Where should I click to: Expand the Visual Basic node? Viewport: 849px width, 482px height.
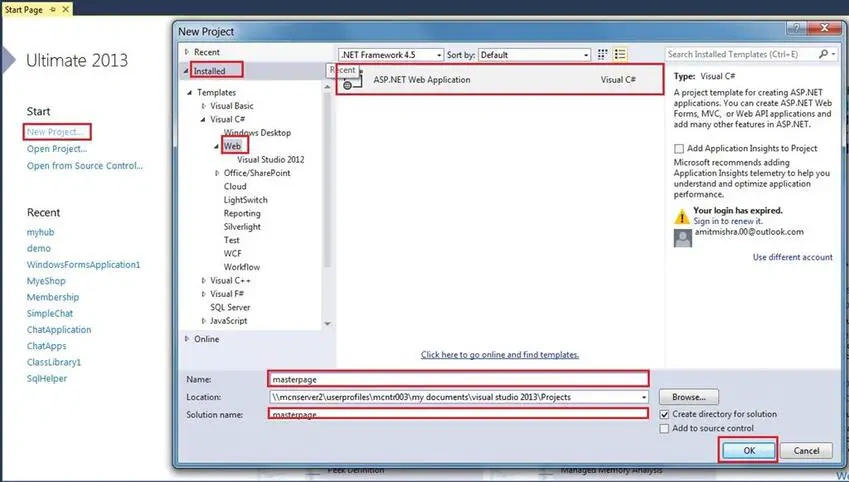204,106
